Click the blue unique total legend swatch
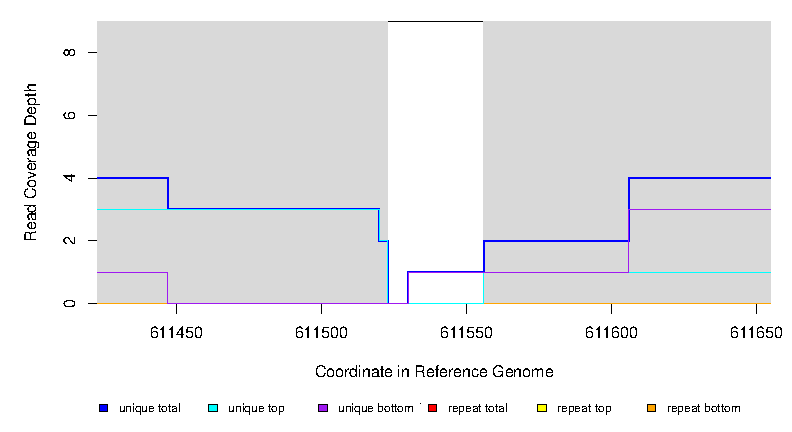The height and width of the screenshot is (432, 792). [103, 408]
